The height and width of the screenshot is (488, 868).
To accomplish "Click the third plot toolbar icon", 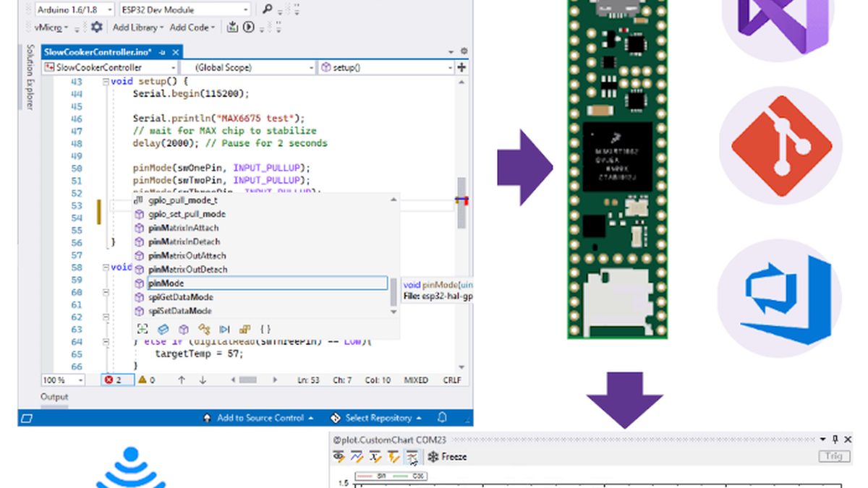I will tap(375, 456).
